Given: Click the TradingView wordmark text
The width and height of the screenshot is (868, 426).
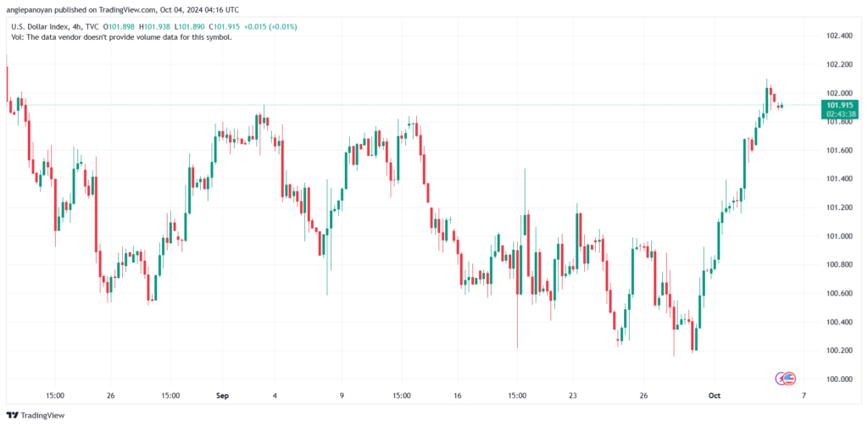Looking at the screenshot, I should click(45, 415).
